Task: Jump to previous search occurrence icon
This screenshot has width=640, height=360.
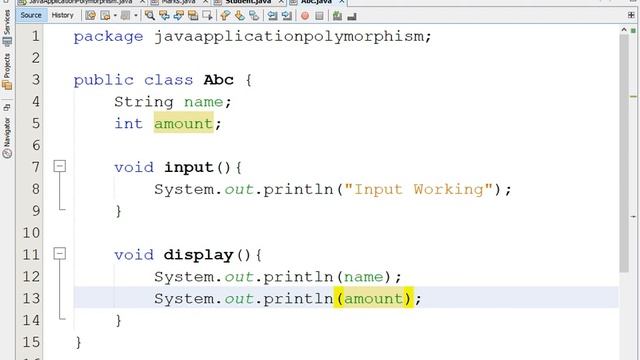Action: [x=164, y=16]
